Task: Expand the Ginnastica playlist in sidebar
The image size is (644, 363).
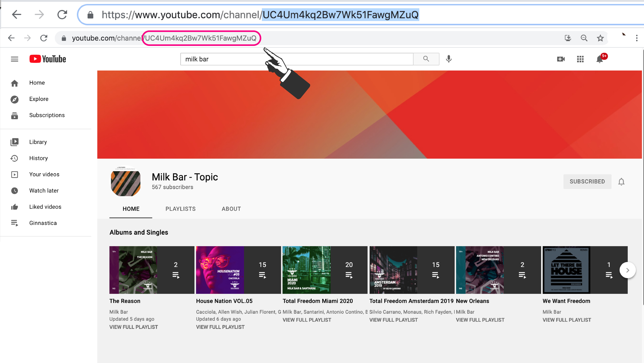Action: tap(43, 223)
